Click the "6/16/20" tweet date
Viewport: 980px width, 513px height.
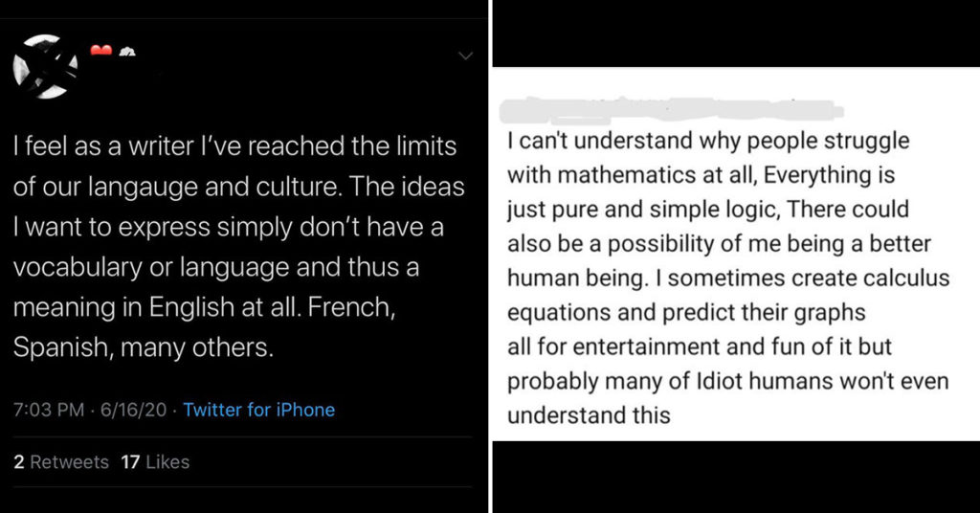click(133, 410)
